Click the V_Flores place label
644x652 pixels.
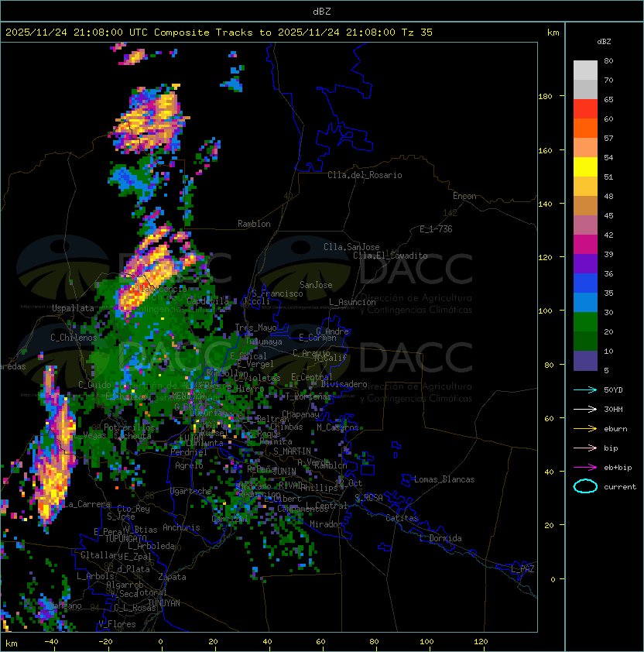click(x=117, y=624)
